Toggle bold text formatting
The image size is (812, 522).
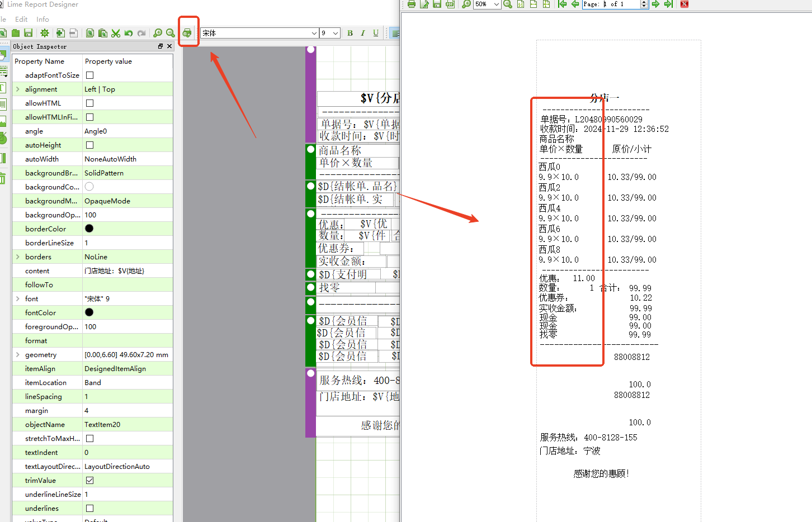pyautogui.click(x=350, y=33)
